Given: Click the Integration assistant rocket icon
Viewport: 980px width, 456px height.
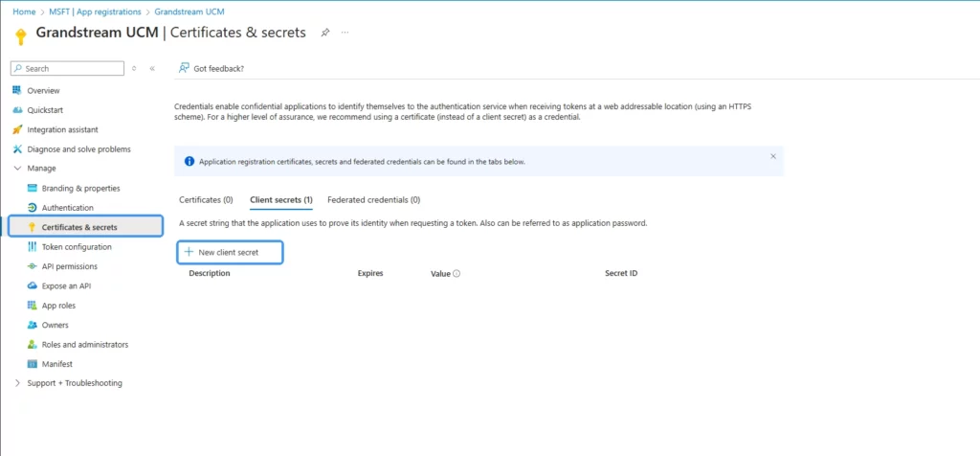Looking at the screenshot, I should click(x=17, y=129).
